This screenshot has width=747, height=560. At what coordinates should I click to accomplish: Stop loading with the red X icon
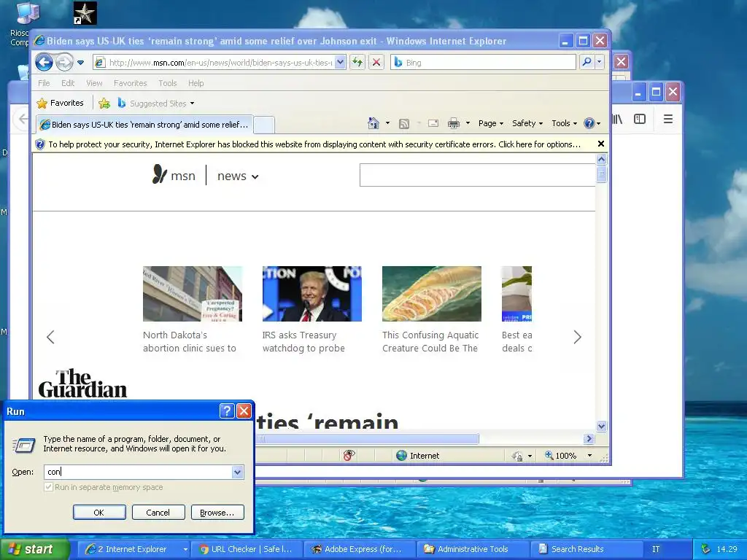click(x=376, y=62)
